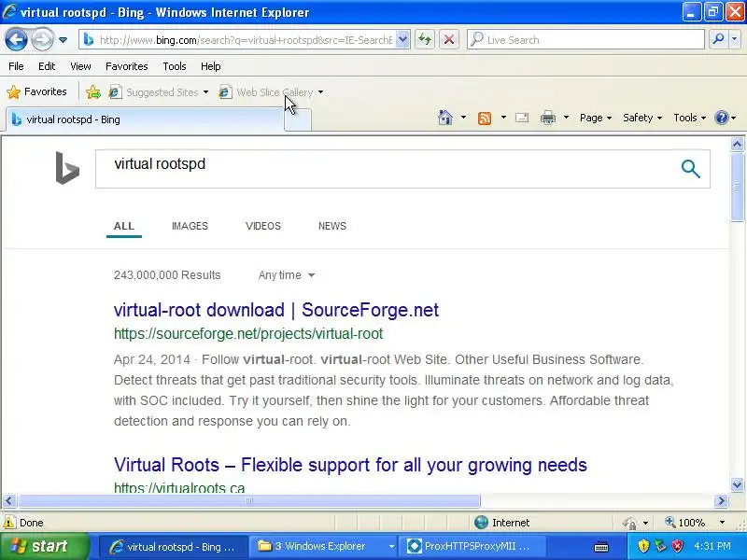Click Add to Favorites Bar icon

[x=93, y=91]
